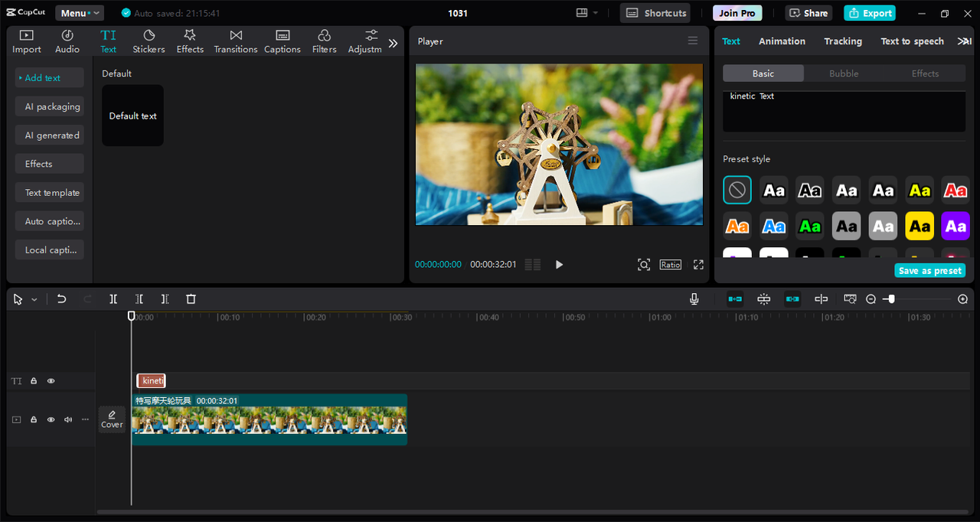Image resolution: width=980 pixels, height=522 pixels.
Task: Click the Cover button on timeline
Action: click(x=112, y=419)
